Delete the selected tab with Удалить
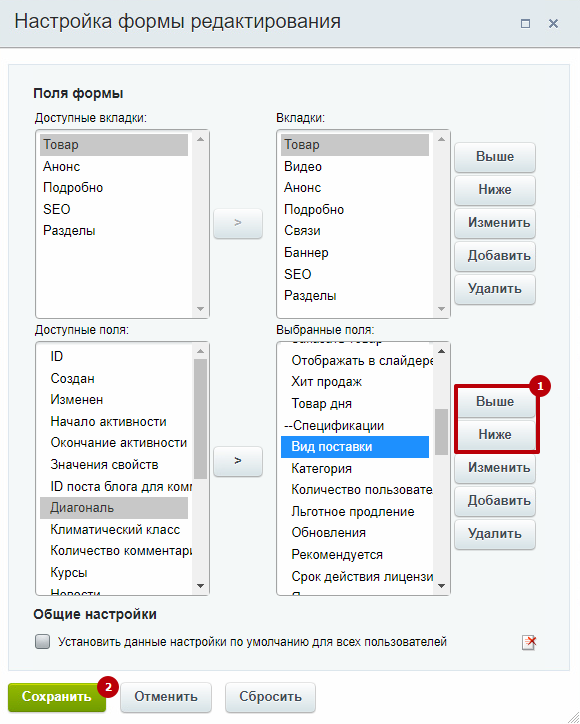This screenshot has height=724, width=580. click(x=495, y=289)
